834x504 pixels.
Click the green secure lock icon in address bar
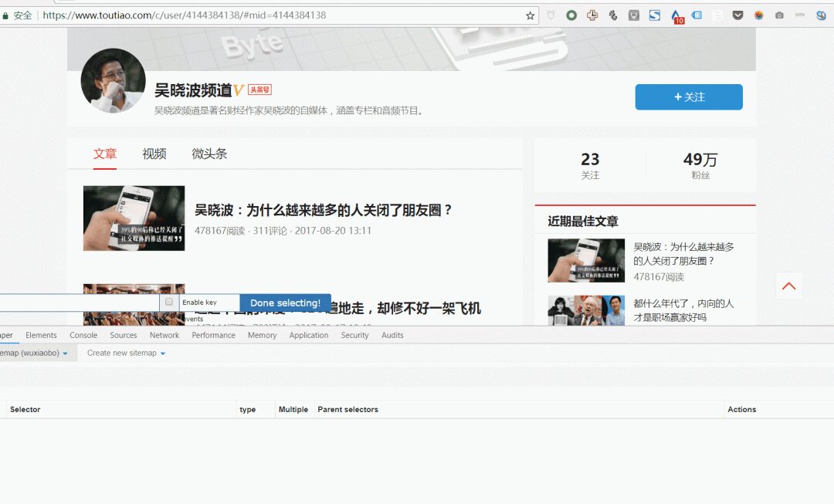point(5,16)
